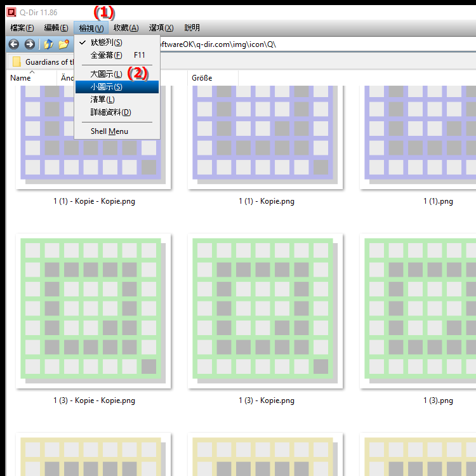Open the 選項(X) menu
This screenshot has height=476, width=476.
coord(161,28)
